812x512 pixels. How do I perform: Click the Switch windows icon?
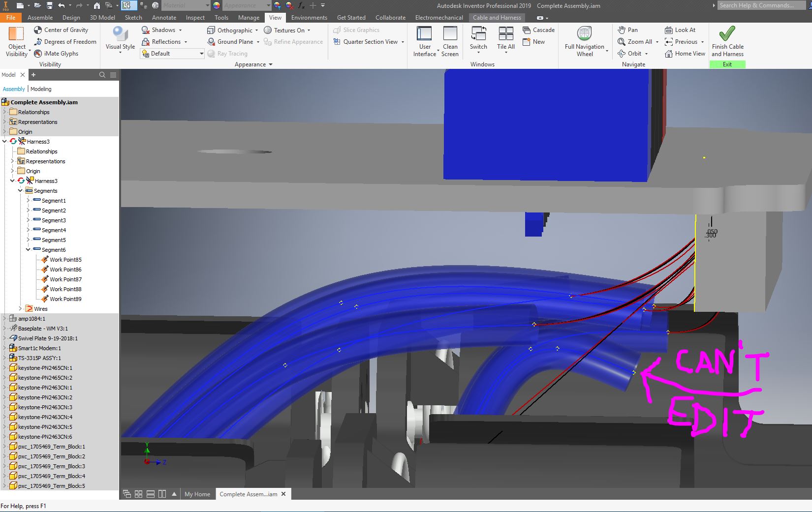point(478,33)
